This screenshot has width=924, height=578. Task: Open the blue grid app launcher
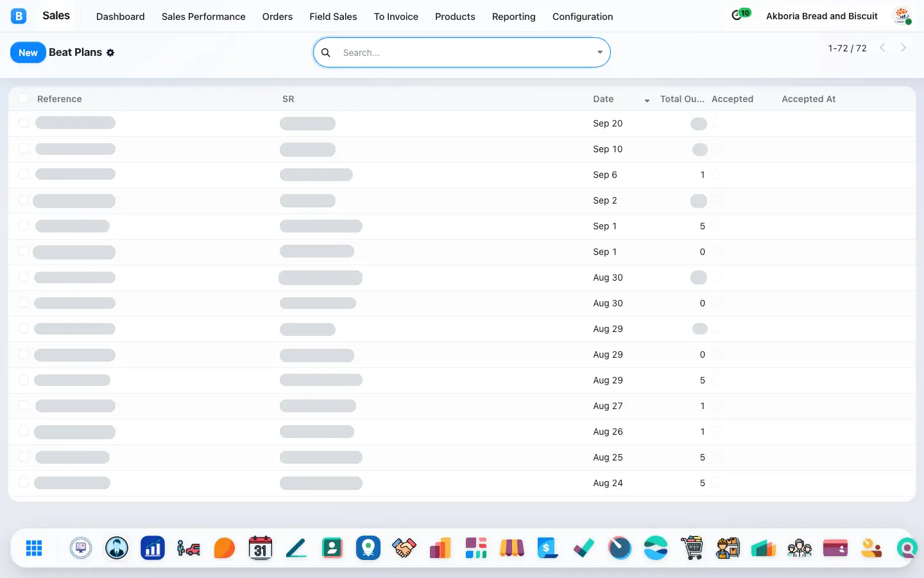tap(34, 548)
